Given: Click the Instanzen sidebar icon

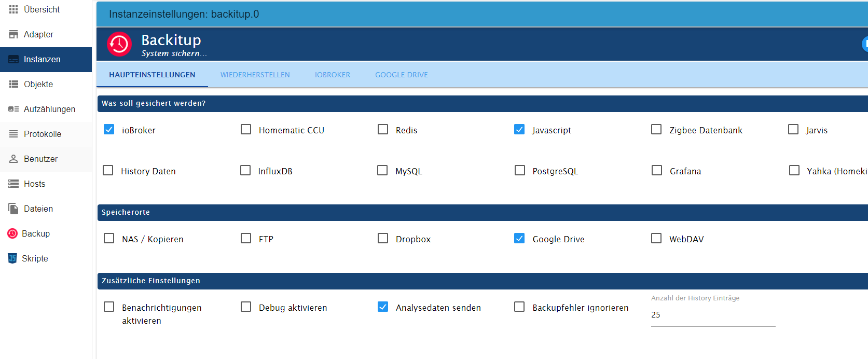Looking at the screenshot, I should (13, 59).
